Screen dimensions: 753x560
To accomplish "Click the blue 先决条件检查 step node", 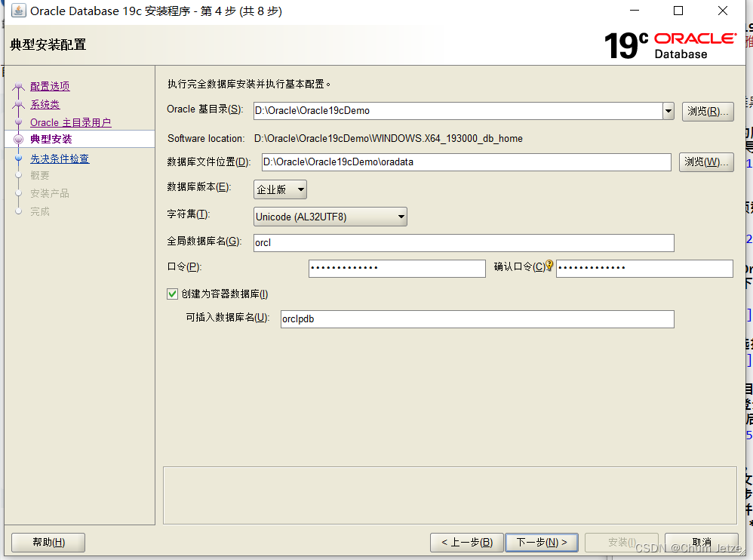I will (17, 156).
